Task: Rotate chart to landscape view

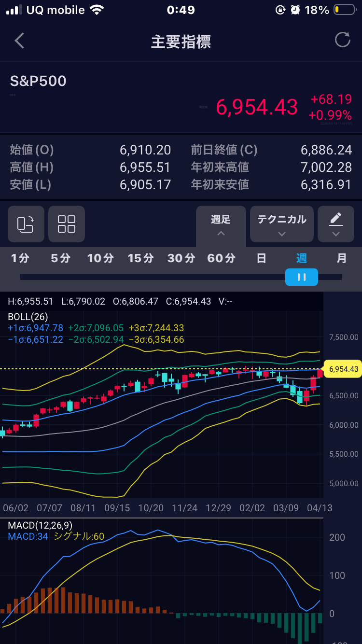Action: tap(26, 224)
